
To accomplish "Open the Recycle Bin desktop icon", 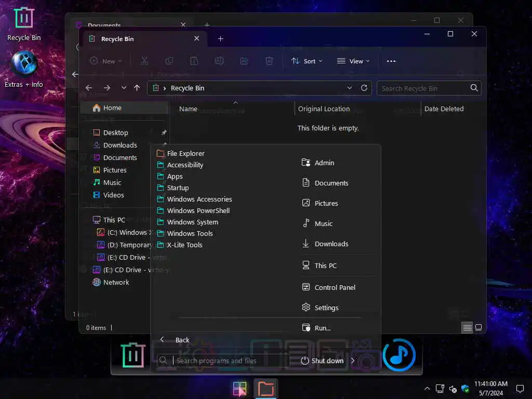I will click(24, 24).
